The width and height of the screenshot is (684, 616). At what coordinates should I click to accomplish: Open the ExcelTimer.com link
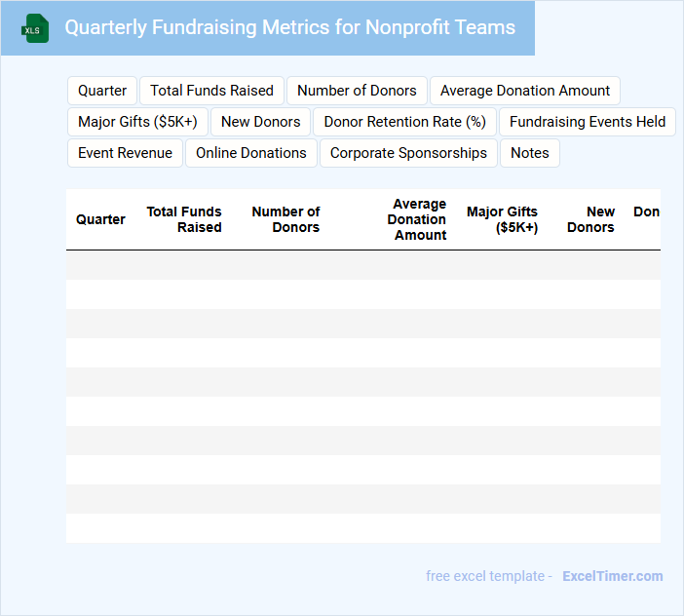(612, 576)
